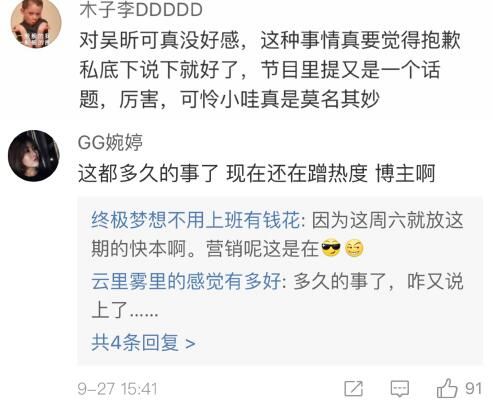Tap username 木子李DDDDD
Viewport: 493px width, 403px height.
(x=141, y=9)
